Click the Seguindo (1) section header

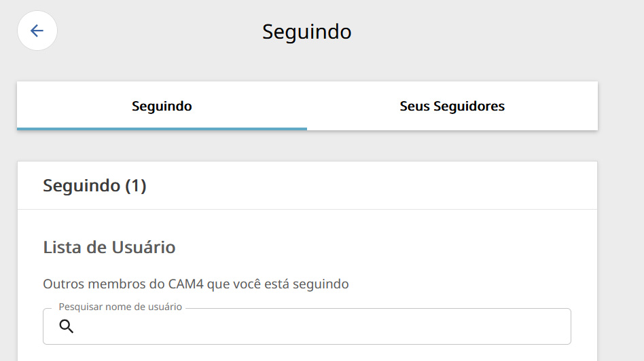point(94,185)
